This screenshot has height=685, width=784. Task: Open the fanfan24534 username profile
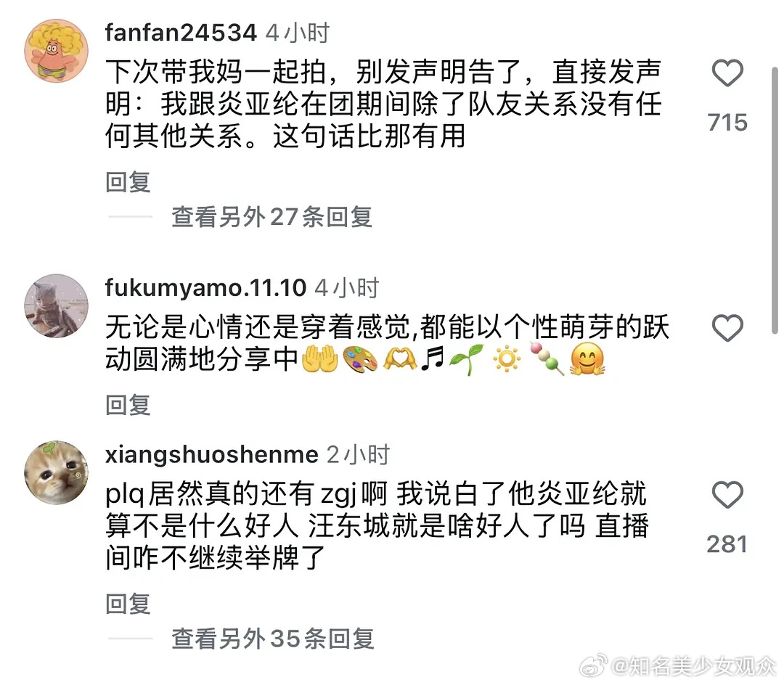click(x=181, y=33)
